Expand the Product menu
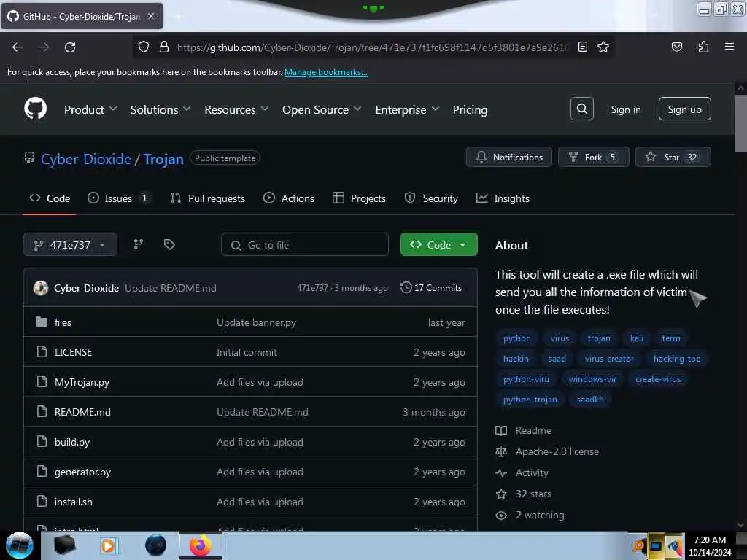The height and width of the screenshot is (560, 747). click(x=90, y=109)
